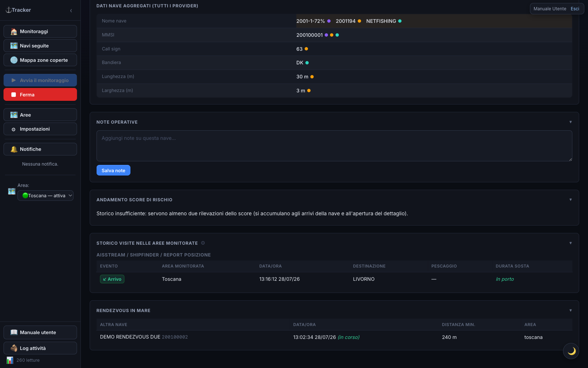Toggle dark mode with the moon button
Viewport: 588px width, 368px height.
tap(571, 351)
